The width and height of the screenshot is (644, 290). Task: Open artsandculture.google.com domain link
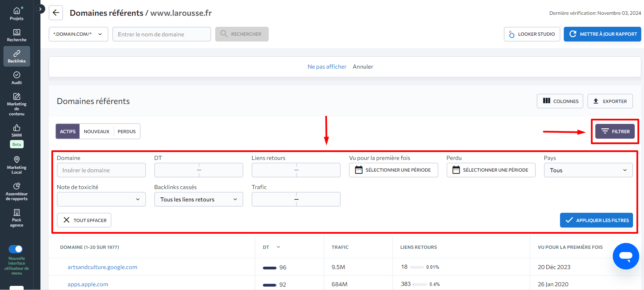click(102, 267)
